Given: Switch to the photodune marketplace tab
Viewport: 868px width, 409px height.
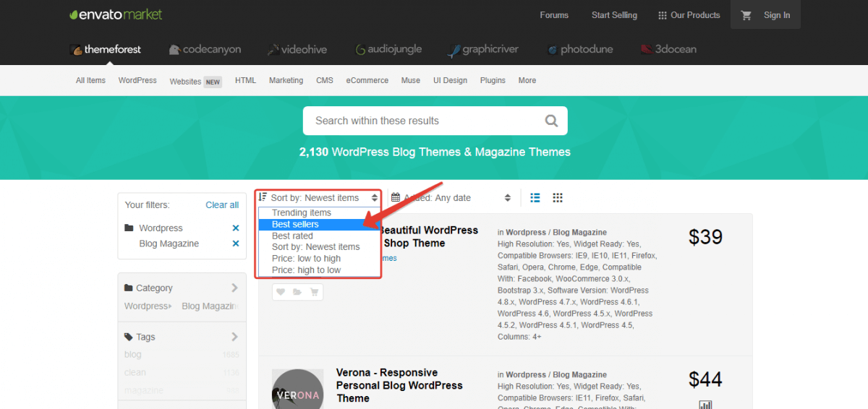Looking at the screenshot, I should coord(580,49).
